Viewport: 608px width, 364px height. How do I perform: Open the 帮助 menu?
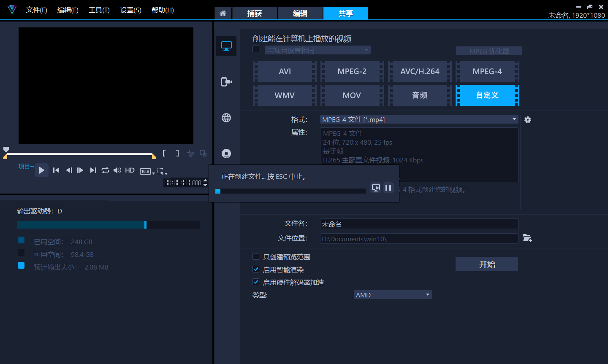click(163, 10)
